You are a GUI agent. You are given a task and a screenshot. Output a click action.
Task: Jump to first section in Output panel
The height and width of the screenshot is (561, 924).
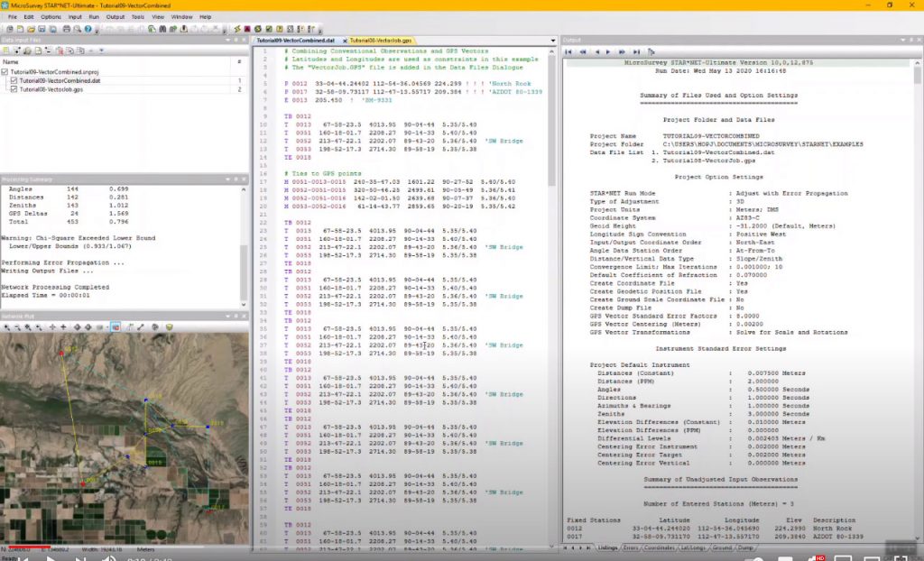[x=568, y=52]
